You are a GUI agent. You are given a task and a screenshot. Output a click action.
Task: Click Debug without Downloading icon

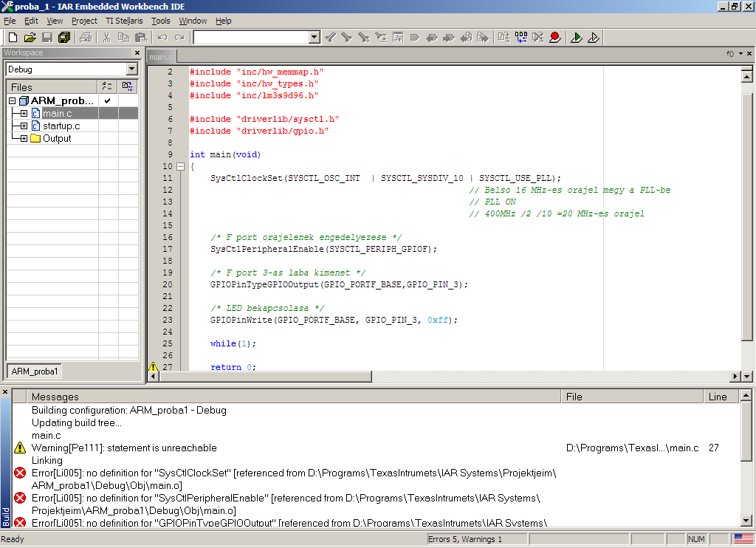(594, 37)
